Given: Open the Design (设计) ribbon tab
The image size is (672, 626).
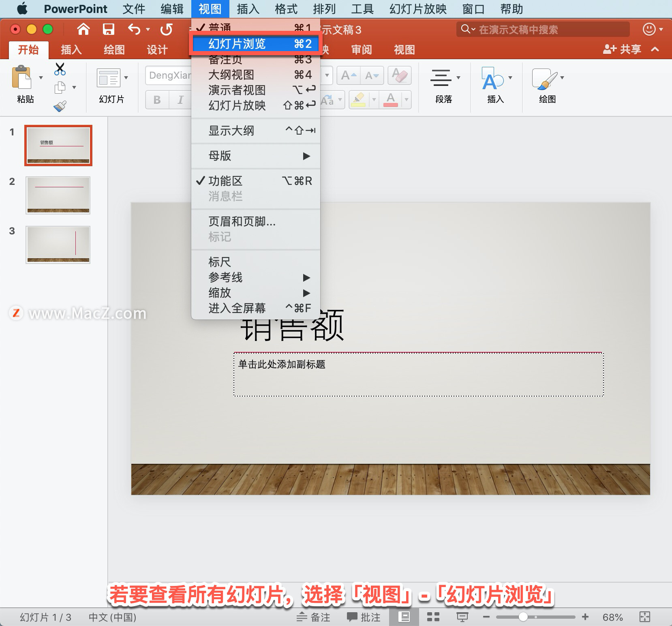Looking at the screenshot, I should coord(157,49).
